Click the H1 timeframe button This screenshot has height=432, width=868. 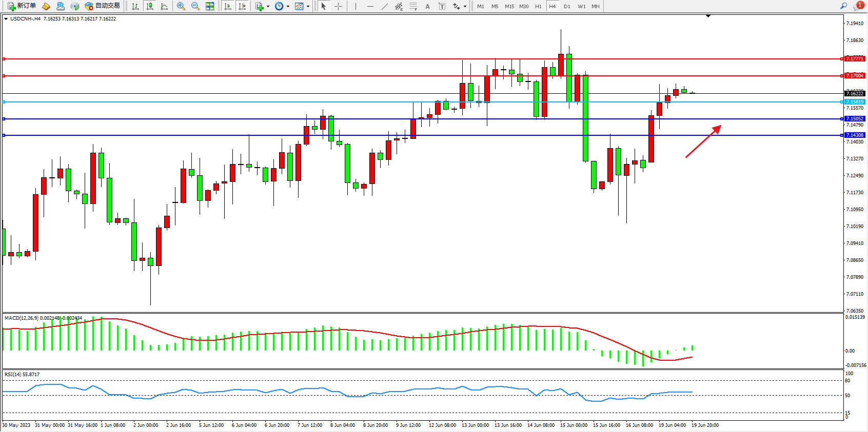point(538,6)
